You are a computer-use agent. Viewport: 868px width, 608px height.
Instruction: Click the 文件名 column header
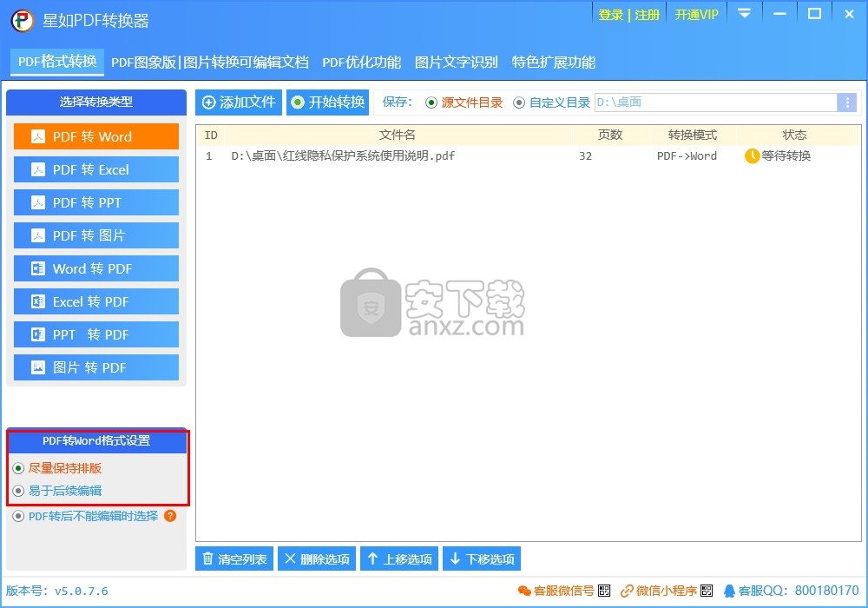point(397,135)
